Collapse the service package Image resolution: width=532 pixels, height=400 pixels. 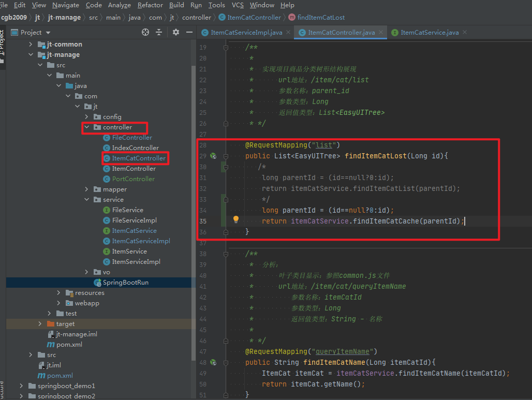[x=87, y=200]
